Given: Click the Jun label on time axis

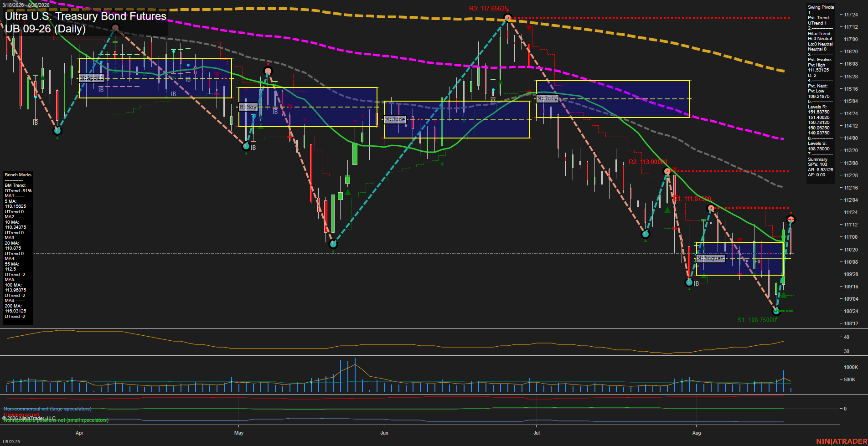Looking at the screenshot, I should click(x=384, y=433).
